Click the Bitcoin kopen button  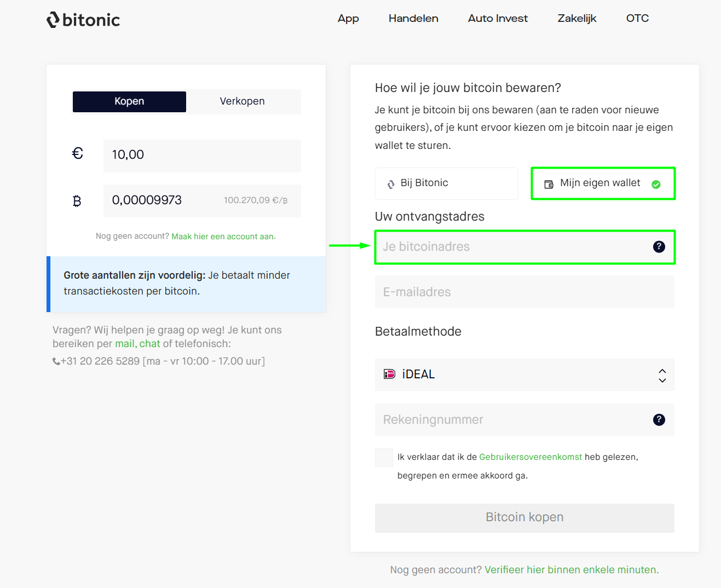(x=524, y=518)
